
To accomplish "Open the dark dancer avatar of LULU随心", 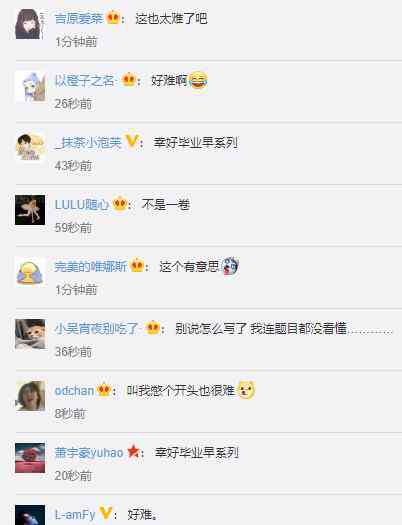I will tap(30, 210).
